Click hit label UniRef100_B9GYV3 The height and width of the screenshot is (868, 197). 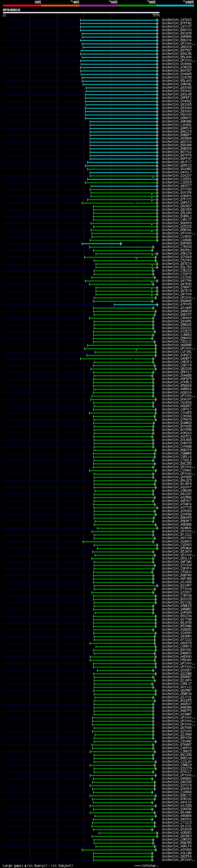[177, 30]
